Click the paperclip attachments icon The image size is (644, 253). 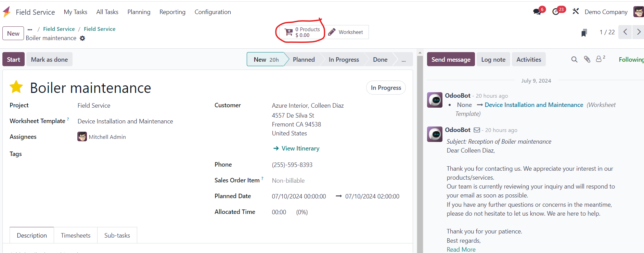[587, 59]
